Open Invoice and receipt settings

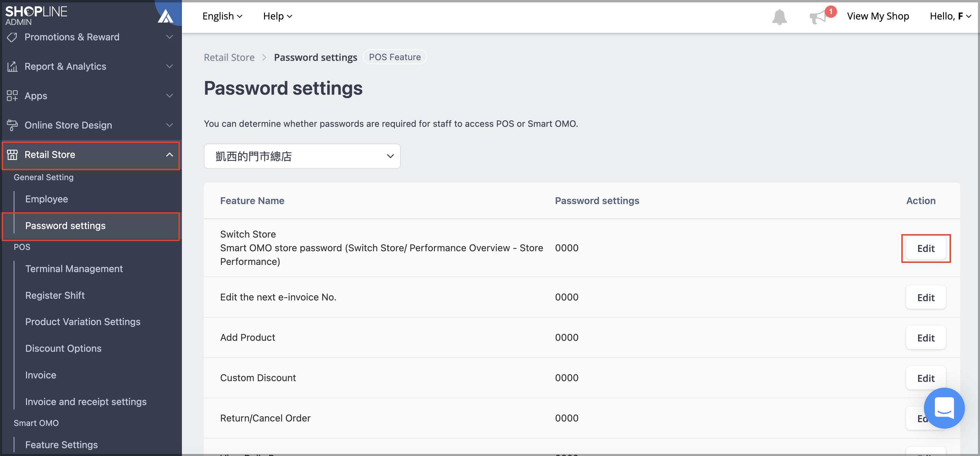[85, 401]
